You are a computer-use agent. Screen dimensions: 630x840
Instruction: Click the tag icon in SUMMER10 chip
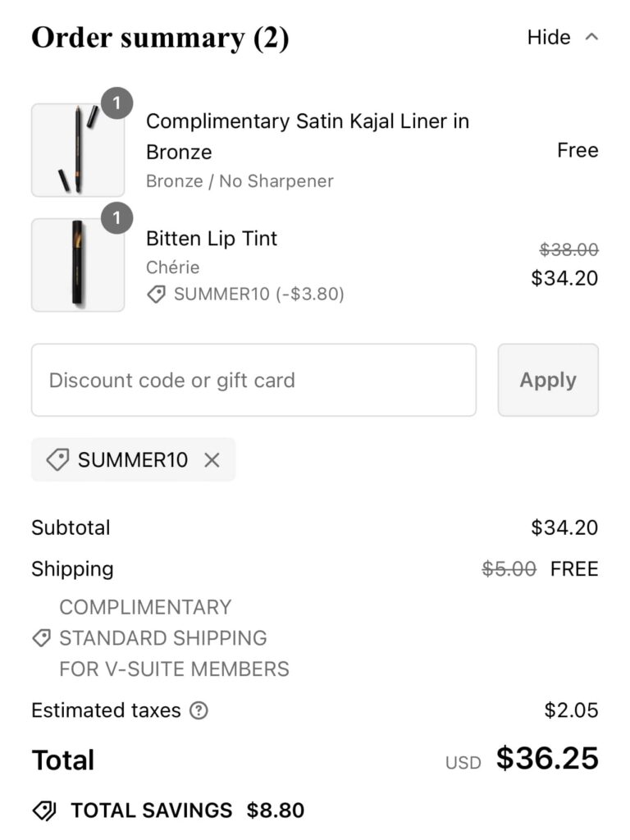(57, 460)
